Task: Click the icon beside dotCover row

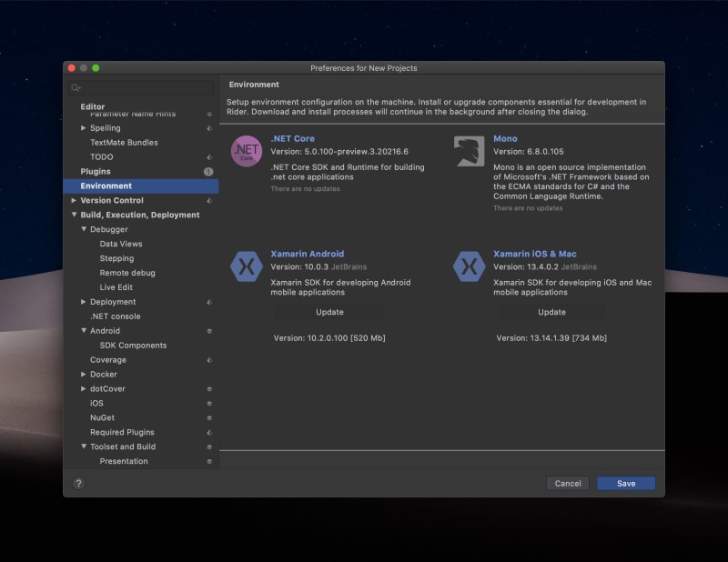Action: coord(209,389)
